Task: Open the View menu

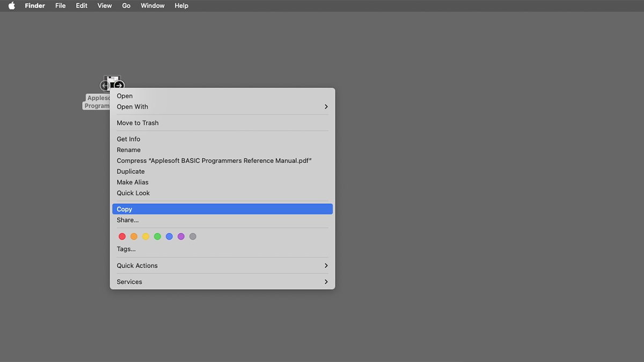Action: [105, 5]
